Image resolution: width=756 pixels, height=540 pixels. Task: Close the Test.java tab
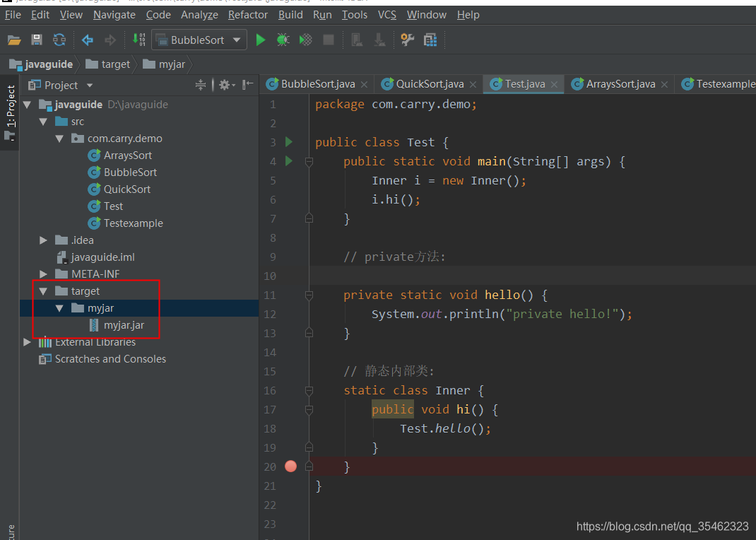coord(554,85)
